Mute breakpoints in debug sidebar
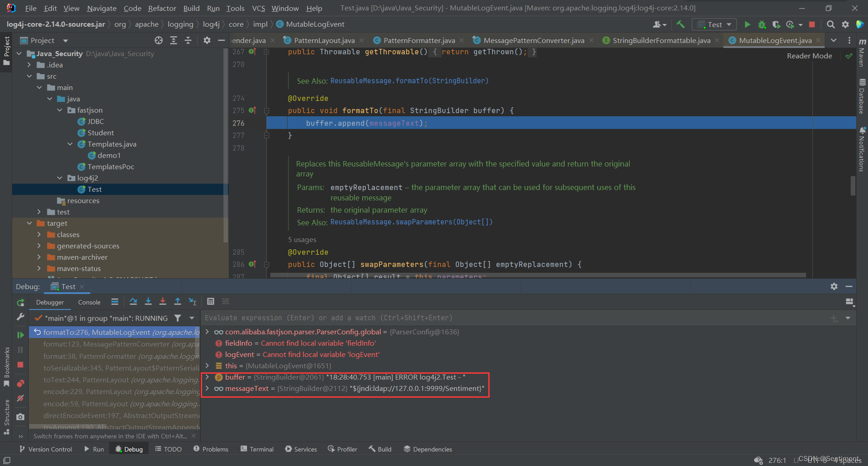This screenshot has width=868, height=466. click(20, 398)
